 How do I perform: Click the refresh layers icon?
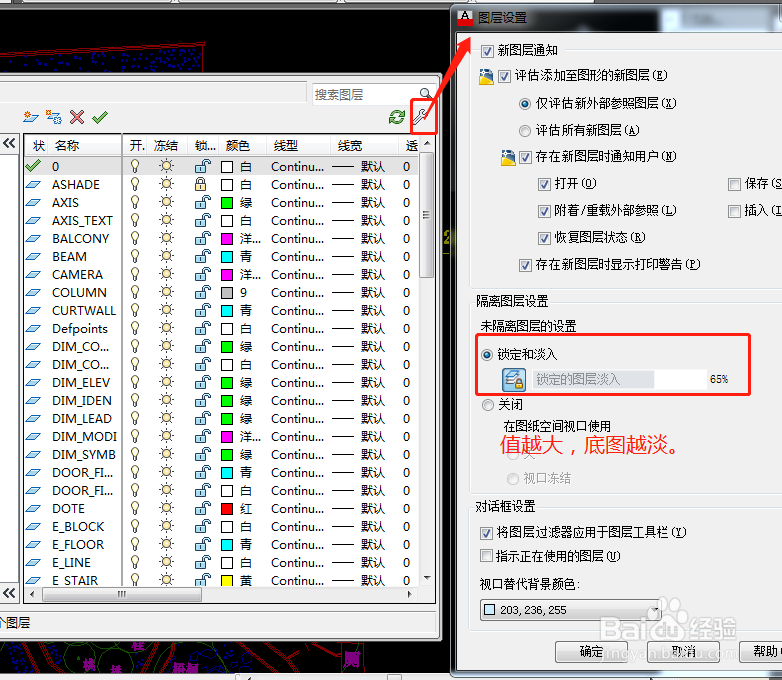click(x=397, y=117)
